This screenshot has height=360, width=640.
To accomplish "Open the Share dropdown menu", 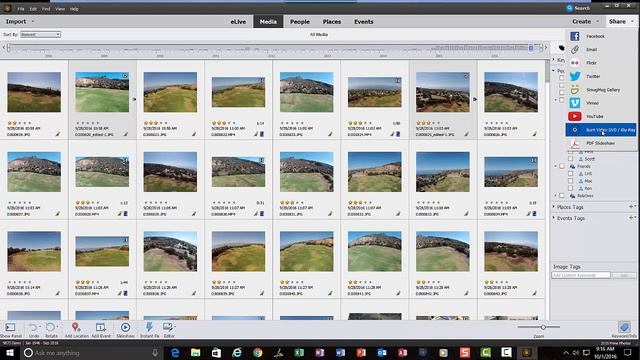I will tap(620, 21).
